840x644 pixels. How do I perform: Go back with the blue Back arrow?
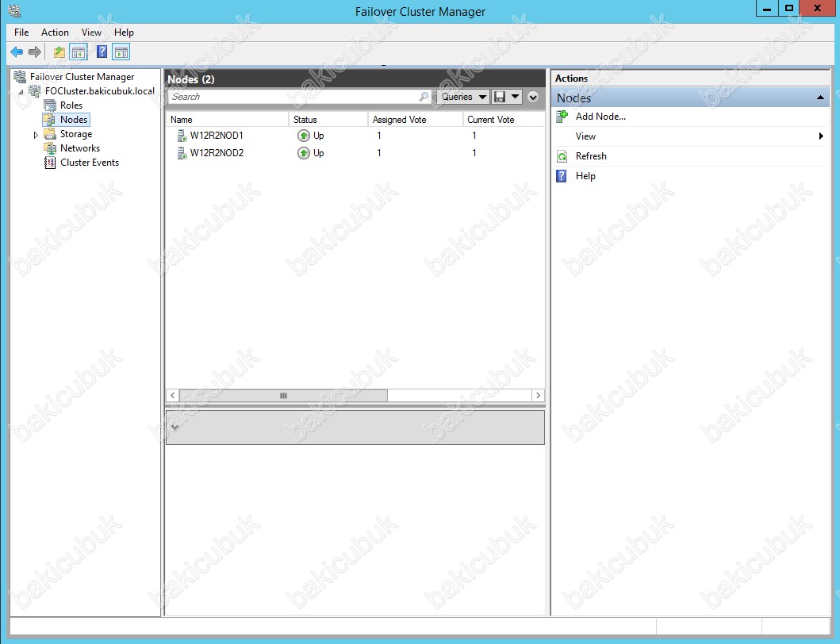[x=17, y=52]
